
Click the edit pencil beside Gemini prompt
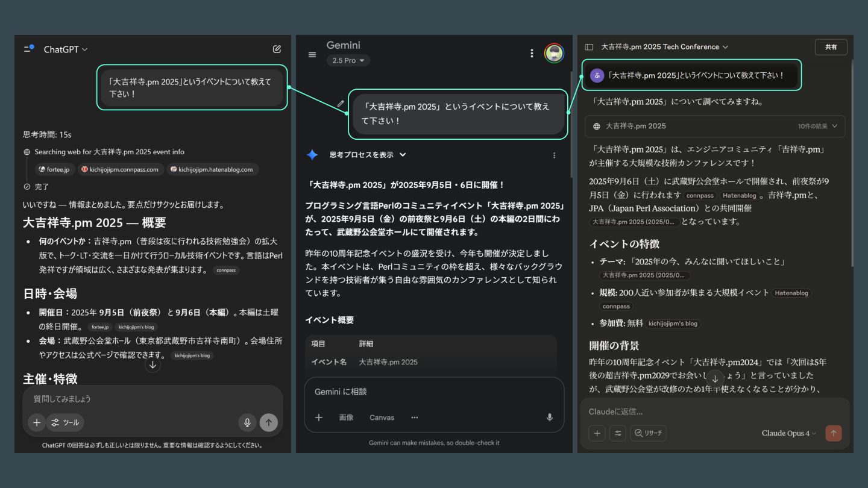[341, 104]
